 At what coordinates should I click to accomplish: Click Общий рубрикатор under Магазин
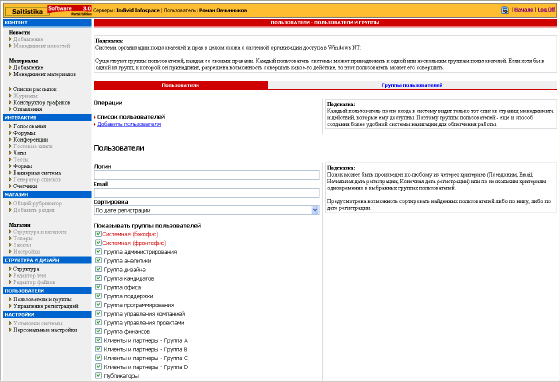pos(38,203)
